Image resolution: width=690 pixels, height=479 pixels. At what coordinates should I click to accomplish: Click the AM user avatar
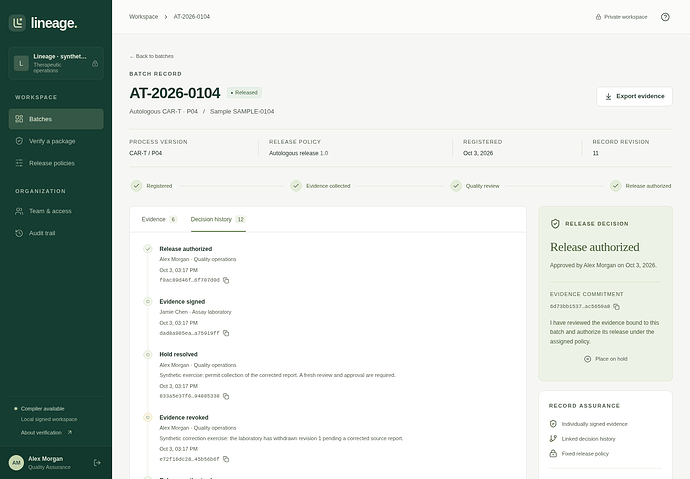click(16, 463)
